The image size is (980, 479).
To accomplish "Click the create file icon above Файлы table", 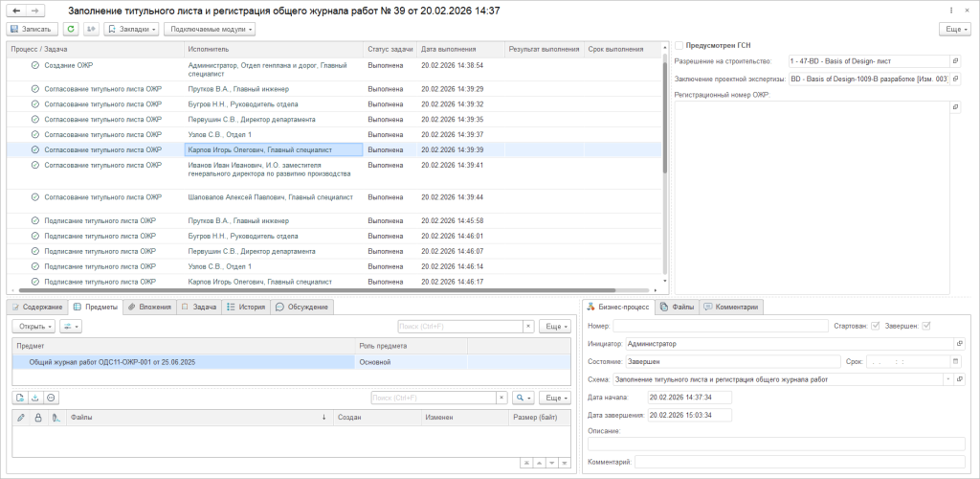I will (x=19, y=398).
